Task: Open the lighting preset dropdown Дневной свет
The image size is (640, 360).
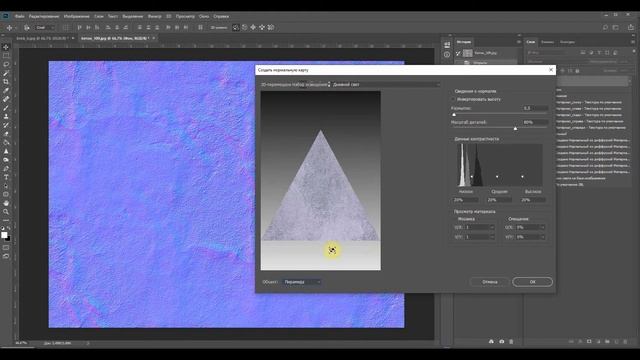Action: click(x=386, y=84)
